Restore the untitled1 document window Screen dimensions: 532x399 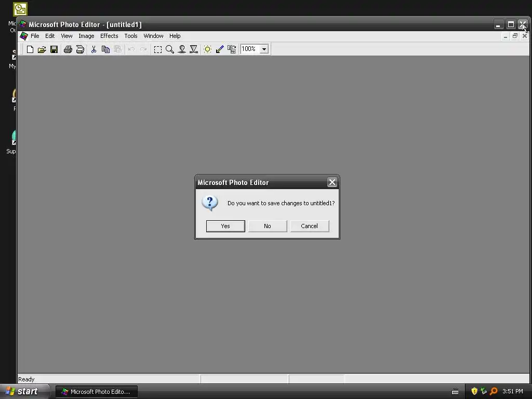tap(515, 36)
